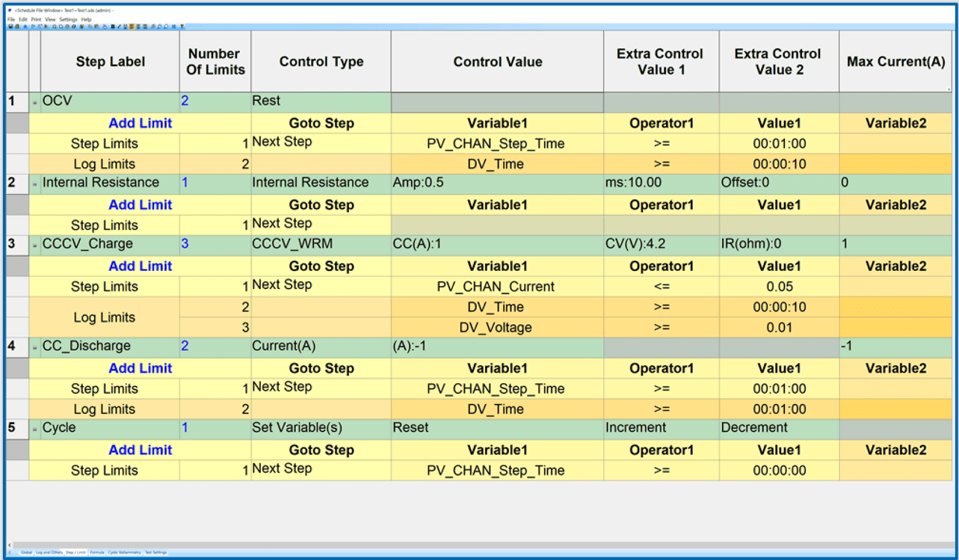Open the Help menu
Image resolution: width=959 pixels, height=560 pixels.
(x=86, y=19)
